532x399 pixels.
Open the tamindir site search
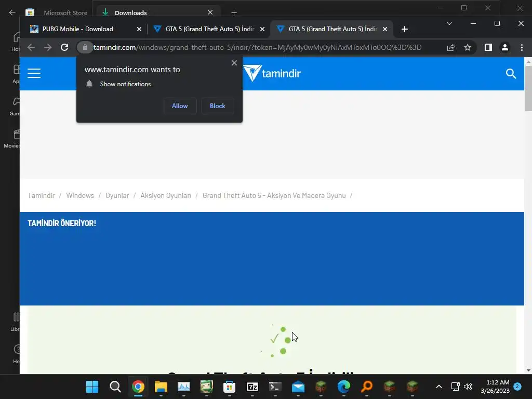[x=511, y=73]
